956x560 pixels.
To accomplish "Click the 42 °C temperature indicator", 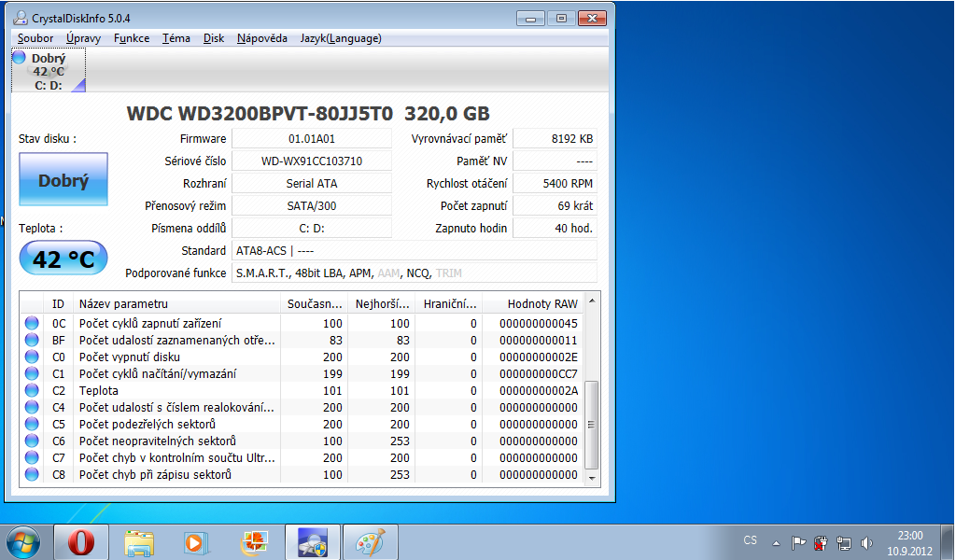I will click(63, 259).
